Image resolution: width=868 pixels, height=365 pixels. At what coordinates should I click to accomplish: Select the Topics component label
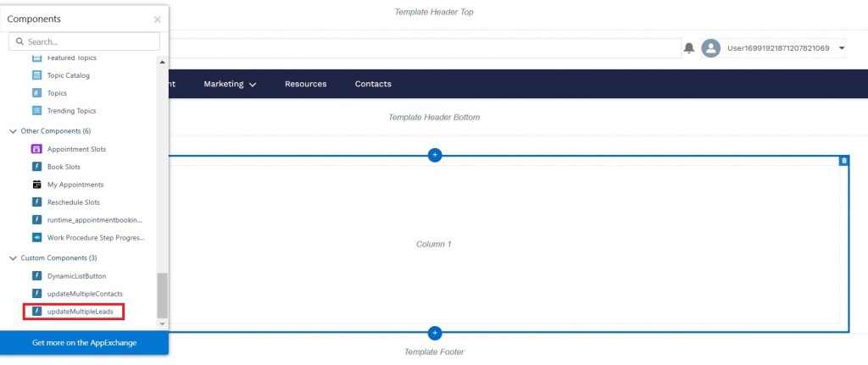click(57, 93)
